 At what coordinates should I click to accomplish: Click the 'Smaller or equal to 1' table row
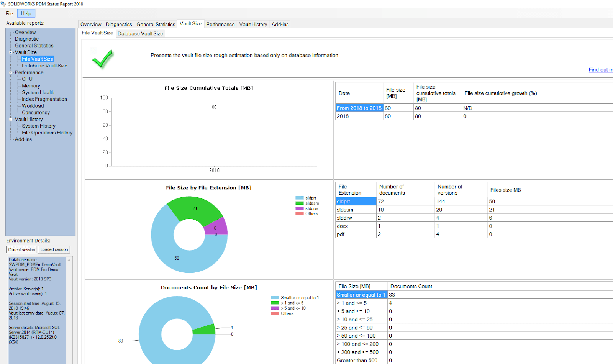pos(474,295)
